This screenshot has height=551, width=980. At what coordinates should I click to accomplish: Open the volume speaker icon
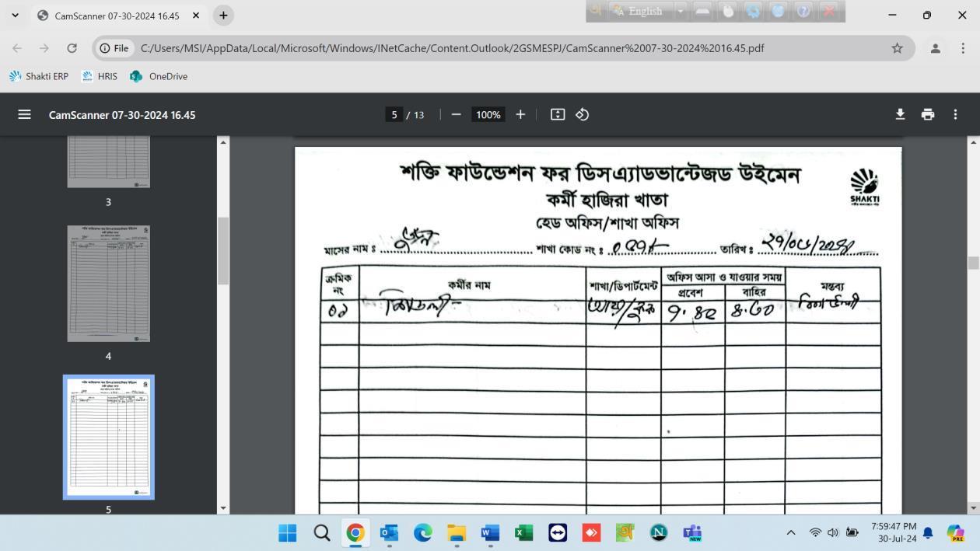click(x=833, y=532)
